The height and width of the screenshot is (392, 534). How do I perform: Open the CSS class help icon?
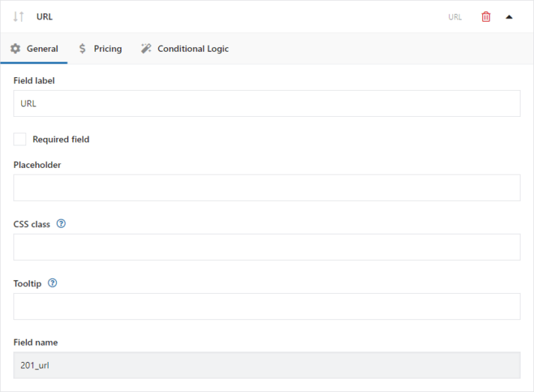61,223
